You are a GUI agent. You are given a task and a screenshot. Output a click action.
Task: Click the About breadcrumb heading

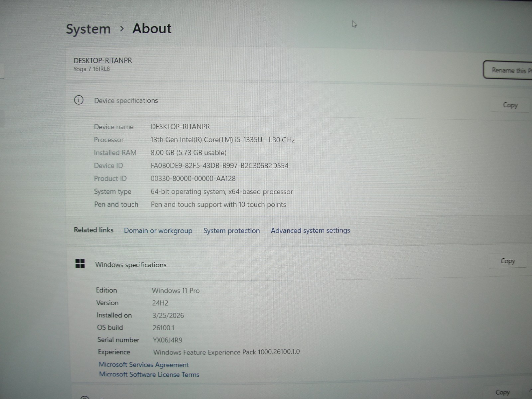click(152, 29)
